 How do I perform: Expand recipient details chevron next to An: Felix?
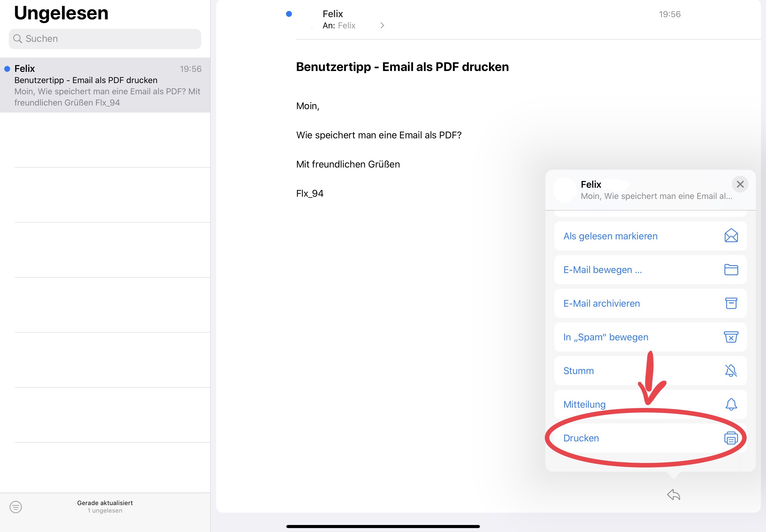[382, 26]
